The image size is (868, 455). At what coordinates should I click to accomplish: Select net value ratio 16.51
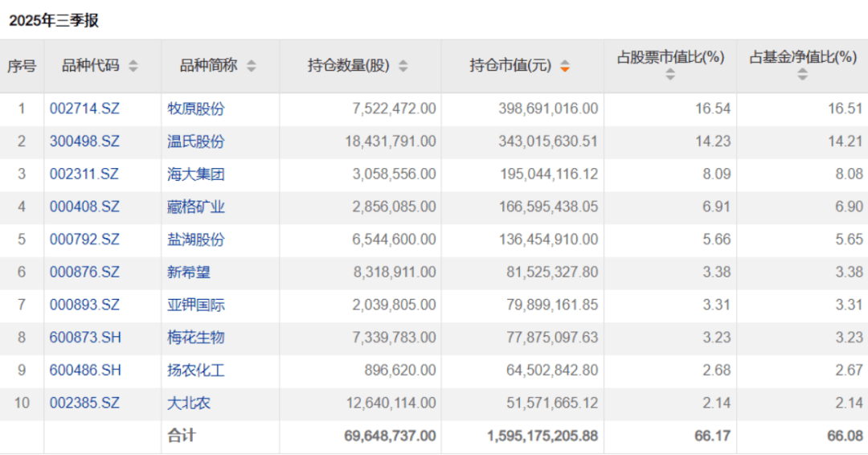point(845,109)
